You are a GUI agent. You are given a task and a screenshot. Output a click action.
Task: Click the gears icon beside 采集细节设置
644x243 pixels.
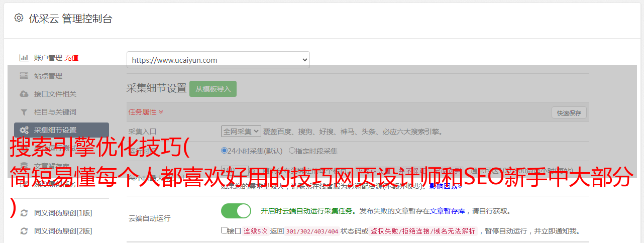(x=24, y=130)
